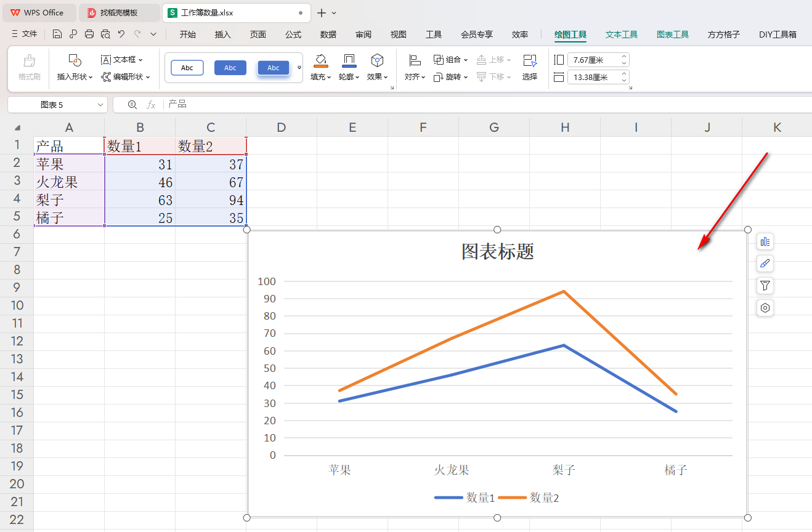Viewport: 812px width, 532px height.
Task: Open a new tab with the plus button
Action: coord(321,12)
